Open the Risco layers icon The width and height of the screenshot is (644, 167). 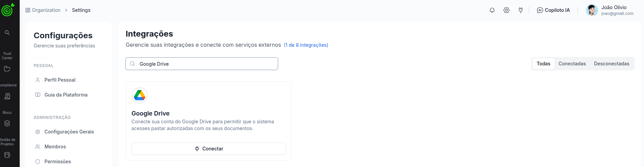7,123
